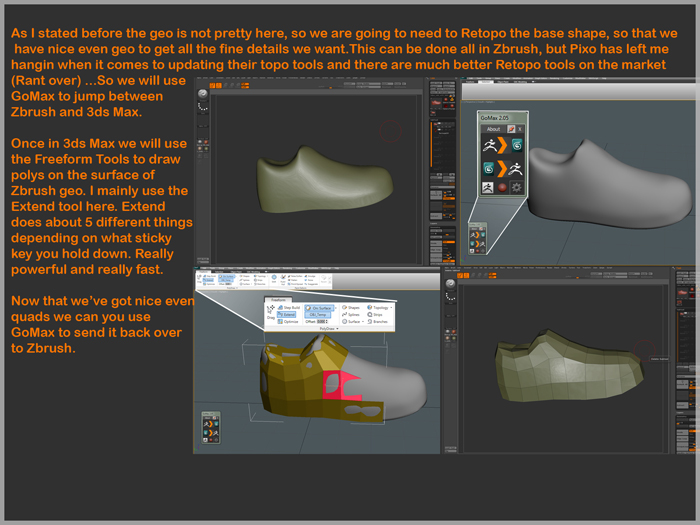
Task: Open the Topology dropdown arrow
Action: [391, 308]
